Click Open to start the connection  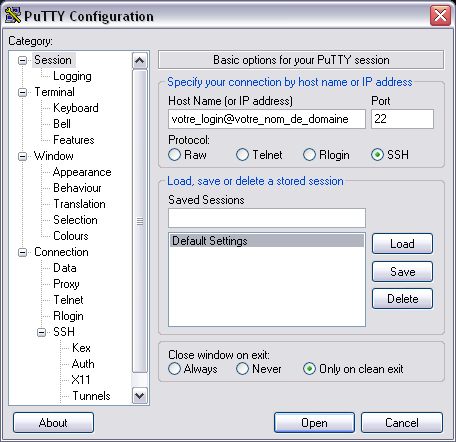[314, 423]
